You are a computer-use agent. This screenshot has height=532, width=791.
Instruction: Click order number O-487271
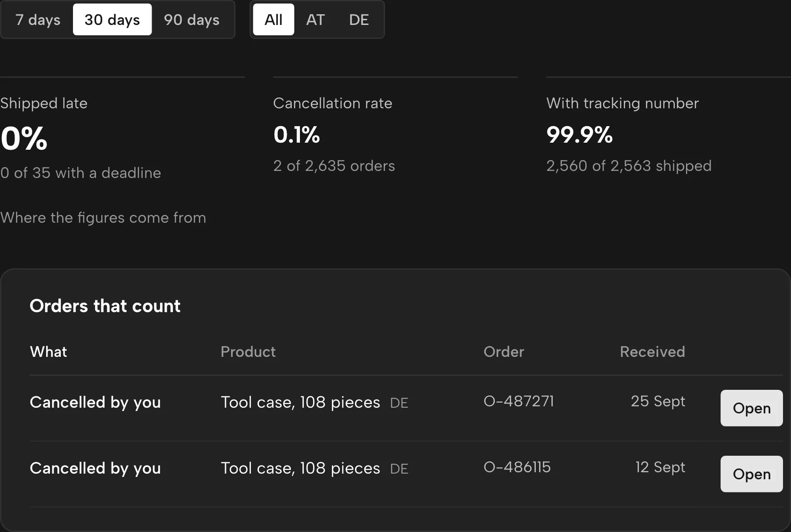pos(519,401)
